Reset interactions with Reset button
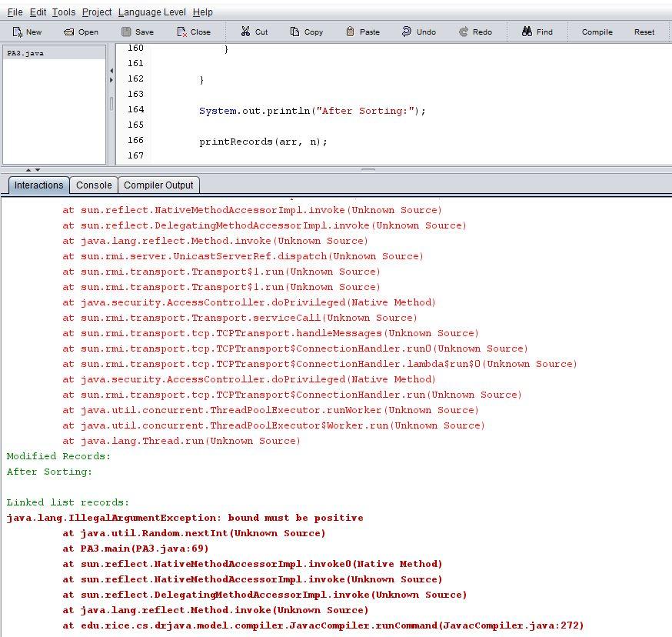The width and height of the screenshot is (672, 637). (644, 32)
